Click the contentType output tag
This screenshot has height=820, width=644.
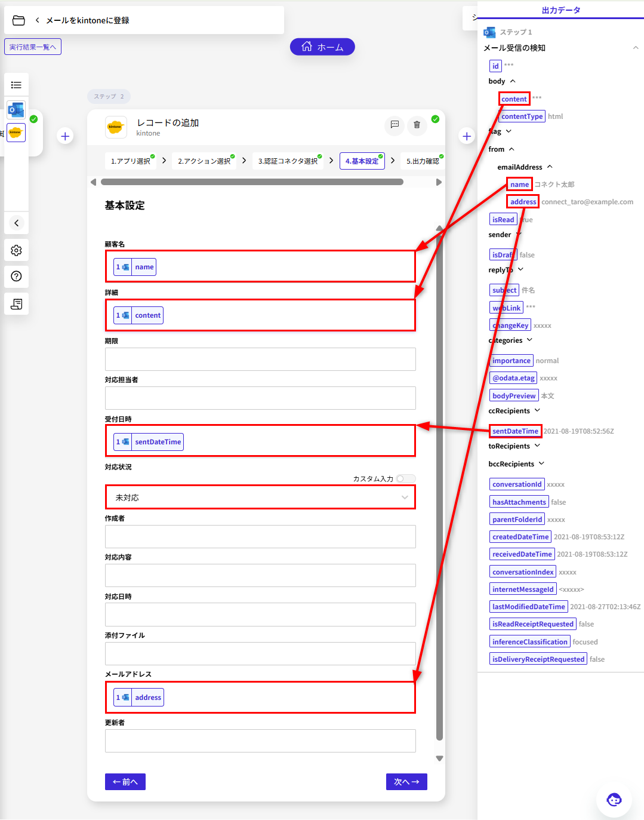coord(522,116)
